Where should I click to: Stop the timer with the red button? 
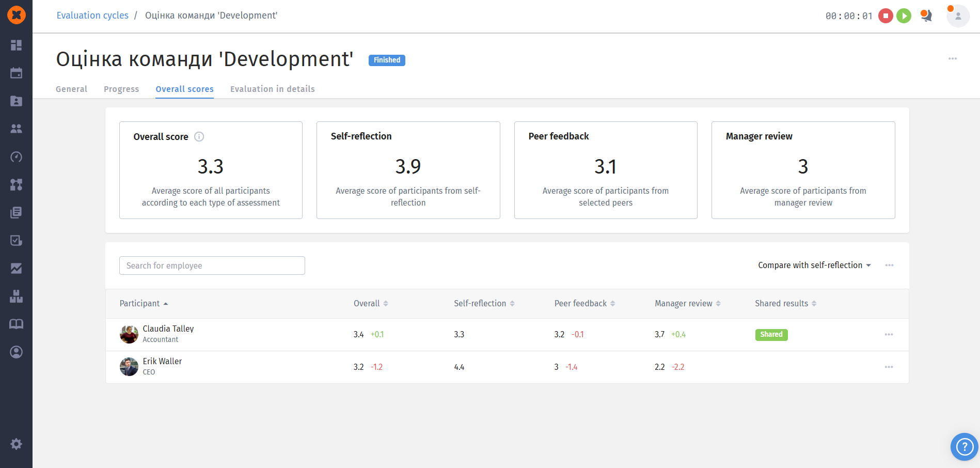click(x=886, y=16)
